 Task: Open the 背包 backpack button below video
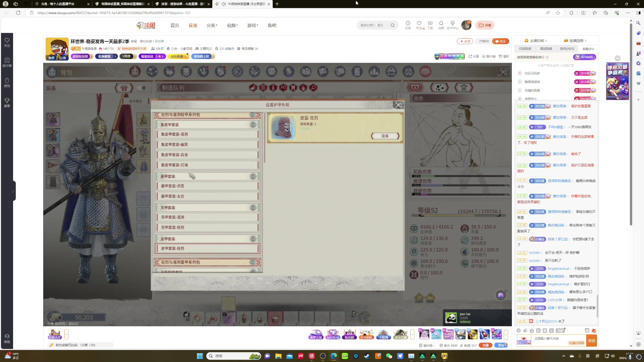point(501,345)
